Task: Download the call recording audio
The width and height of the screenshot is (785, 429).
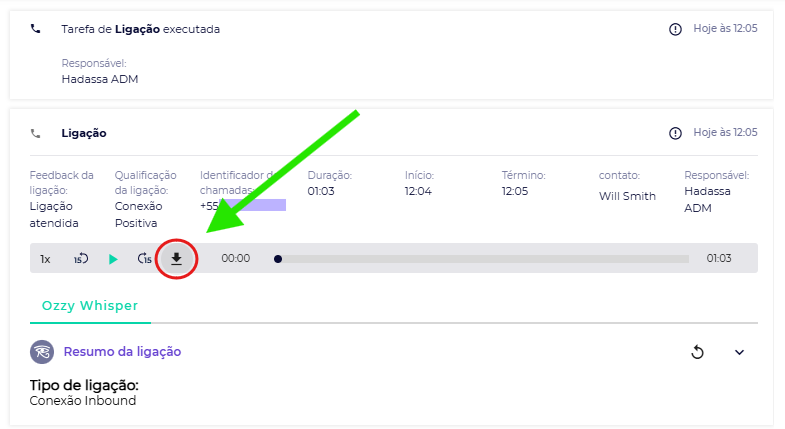Action: click(177, 259)
